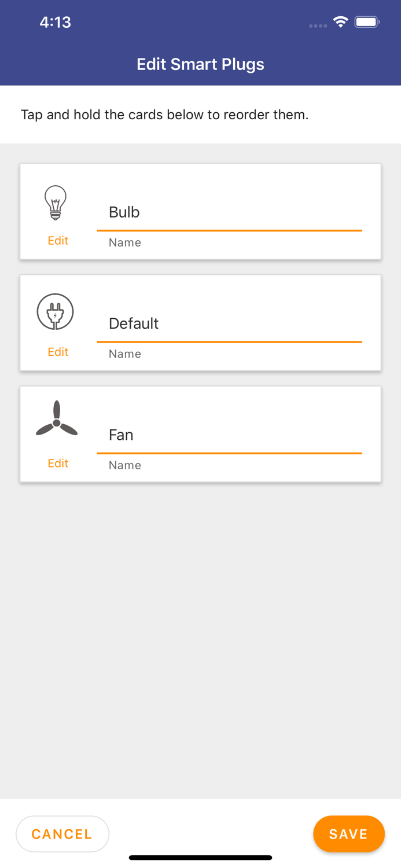This screenshot has height=868, width=401.
Task: Click inside the Fan name field
Action: pos(230,436)
